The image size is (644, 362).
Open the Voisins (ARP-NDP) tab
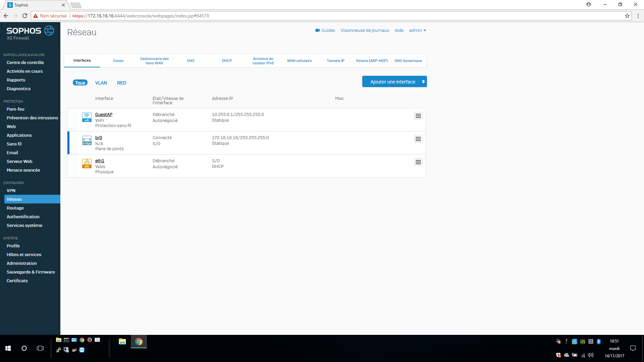(x=372, y=61)
